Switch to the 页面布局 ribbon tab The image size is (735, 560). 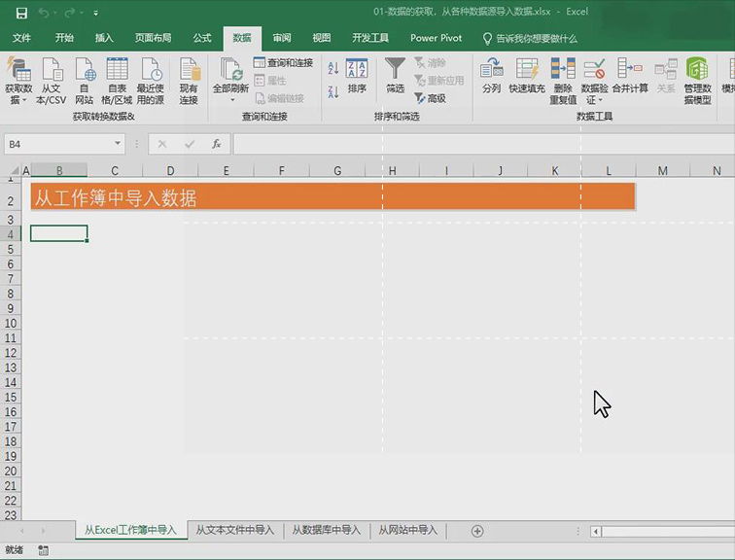coord(153,38)
